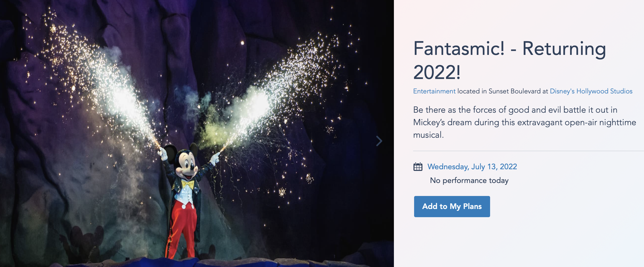Click the left firework spark burst
This screenshot has height=267, width=644.
click(100, 83)
